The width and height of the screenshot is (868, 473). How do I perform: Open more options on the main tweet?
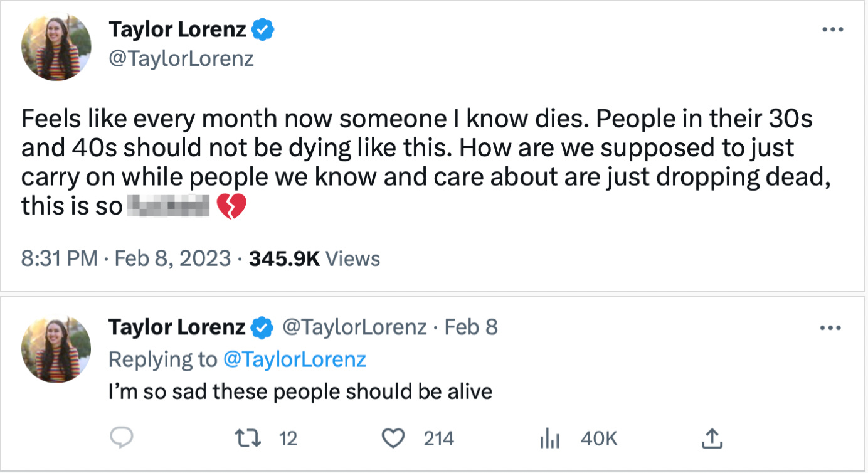click(832, 29)
